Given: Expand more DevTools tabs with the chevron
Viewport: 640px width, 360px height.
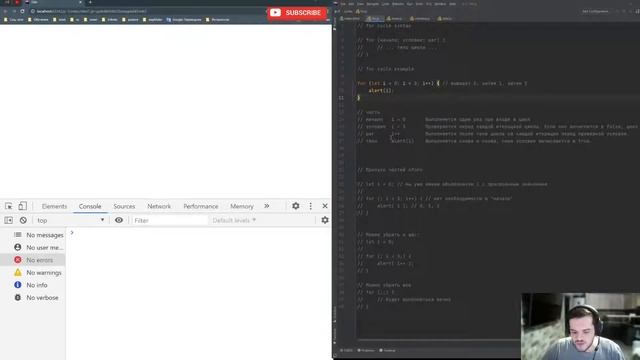Looking at the screenshot, I should 267,206.
